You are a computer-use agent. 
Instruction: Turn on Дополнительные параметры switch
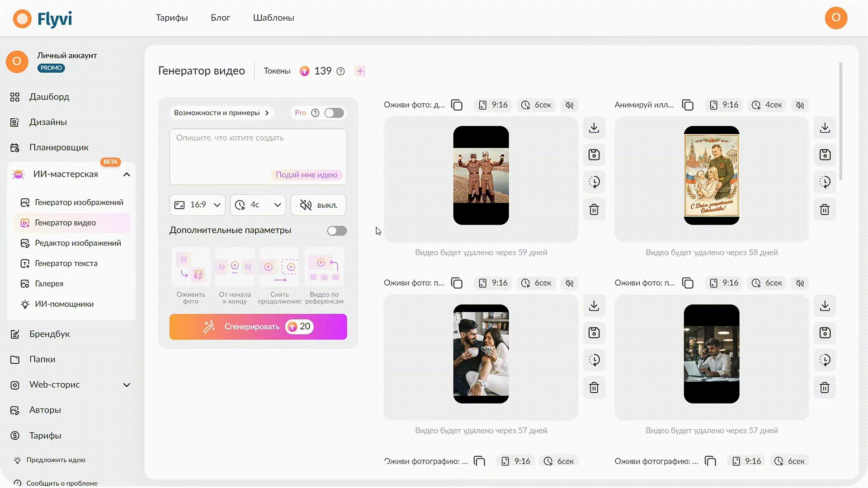[337, 231]
